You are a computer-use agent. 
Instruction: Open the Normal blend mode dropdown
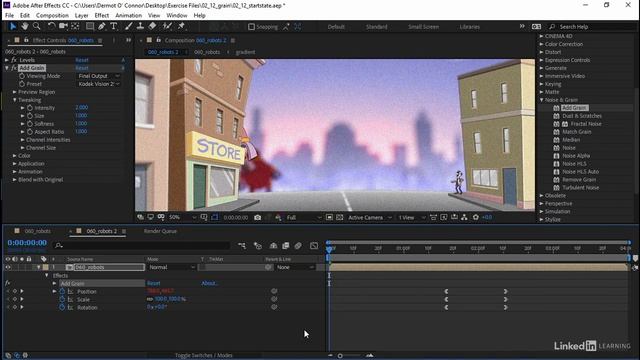tap(171, 267)
